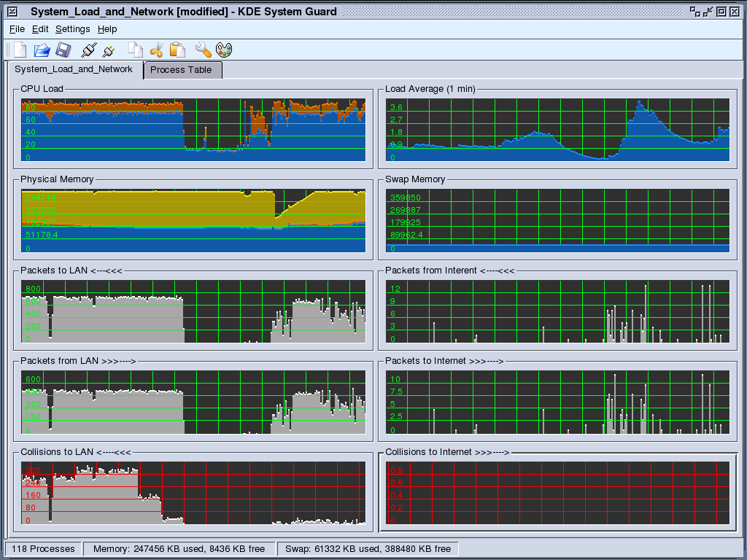Screen dimensions: 747x560
Task: Click the Packets to LAN graph
Action: click(193, 311)
